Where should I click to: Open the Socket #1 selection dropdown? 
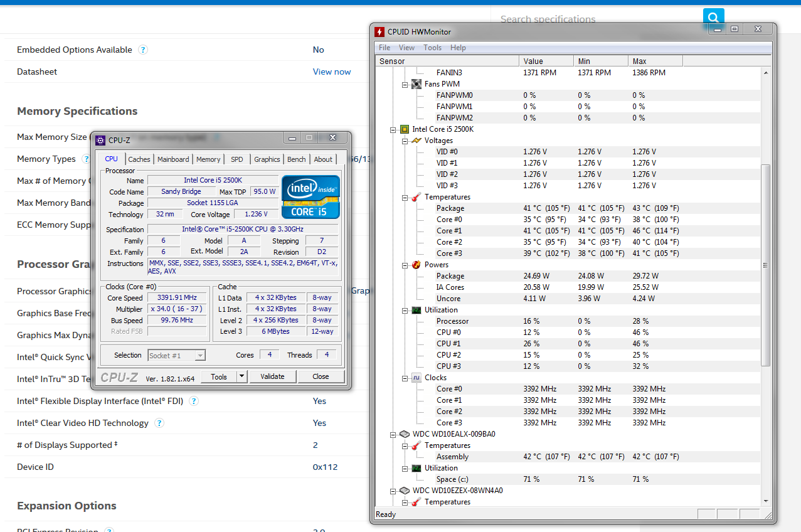click(200, 356)
